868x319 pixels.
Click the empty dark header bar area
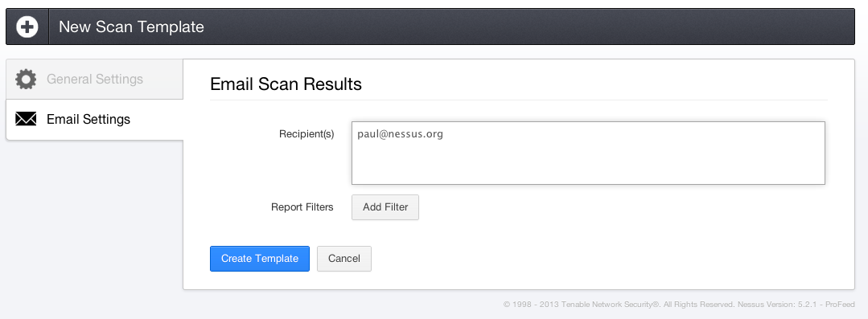(526, 27)
